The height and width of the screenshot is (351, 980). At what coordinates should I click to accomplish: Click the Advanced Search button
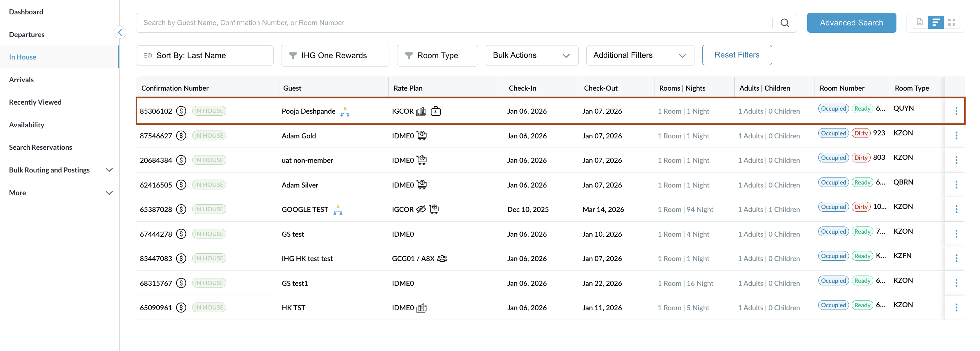pyautogui.click(x=851, y=23)
